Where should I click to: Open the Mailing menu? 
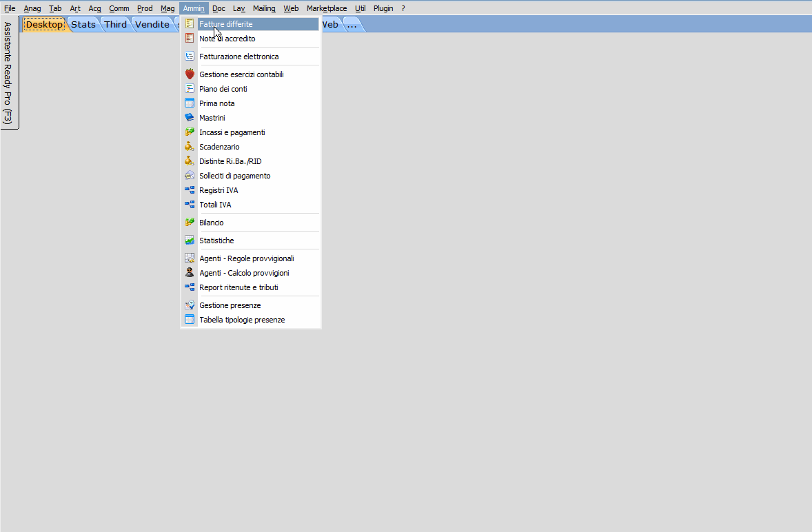(x=264, y=8)
